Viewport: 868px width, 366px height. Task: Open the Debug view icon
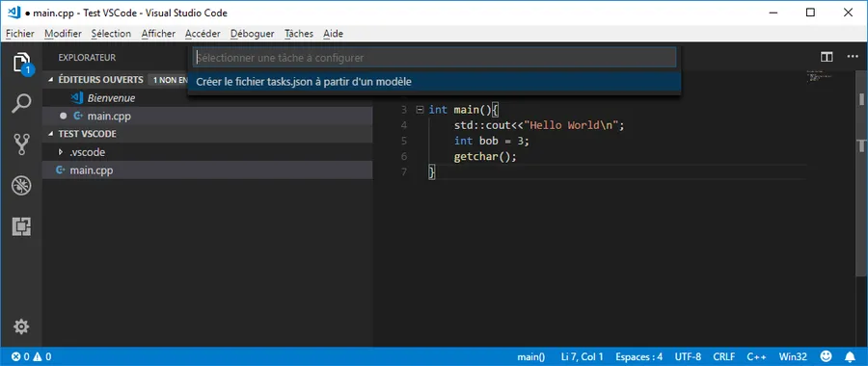pyautogui.click(x=21, y=186)
